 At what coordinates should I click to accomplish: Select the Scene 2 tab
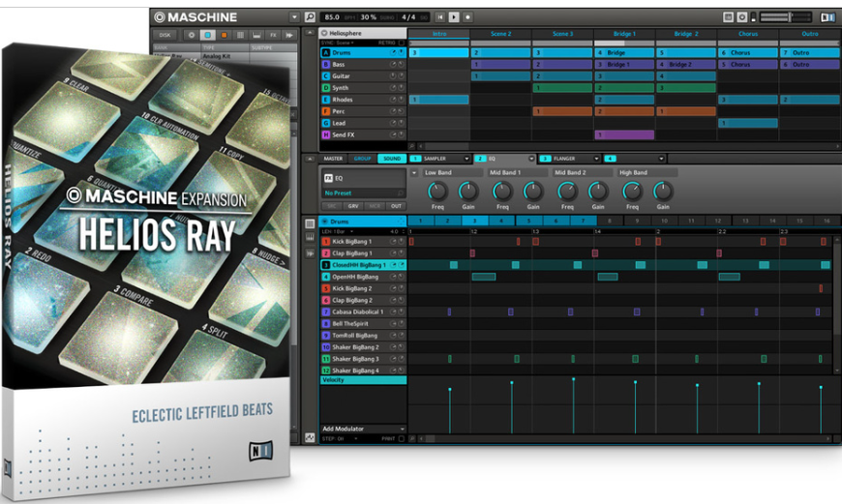(x=500, y=33)
